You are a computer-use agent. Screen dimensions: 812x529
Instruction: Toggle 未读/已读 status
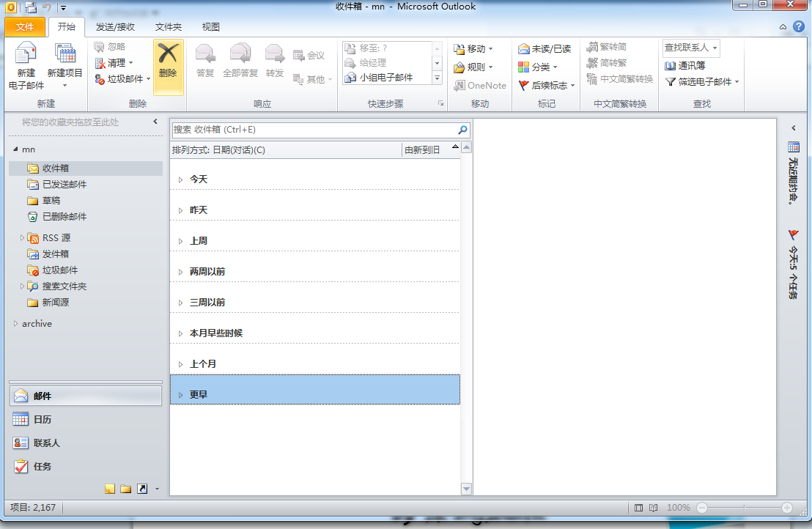coord(545,48)
